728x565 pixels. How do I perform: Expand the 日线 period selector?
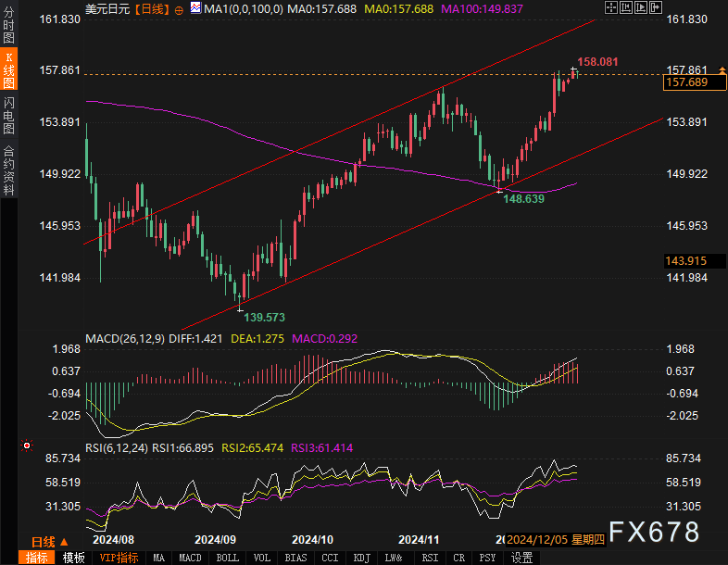[x=50, y=542]
